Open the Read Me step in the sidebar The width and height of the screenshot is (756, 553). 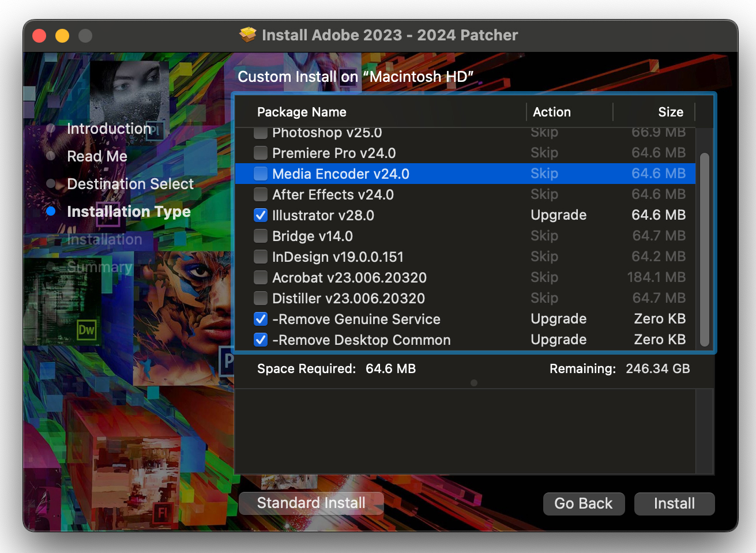click(97, 156)
